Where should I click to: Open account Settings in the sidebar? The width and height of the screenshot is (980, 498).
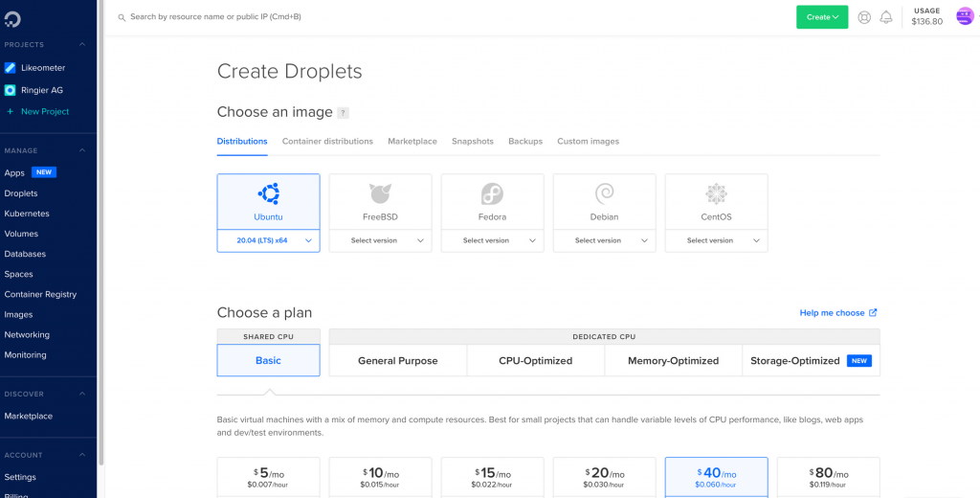20,477
